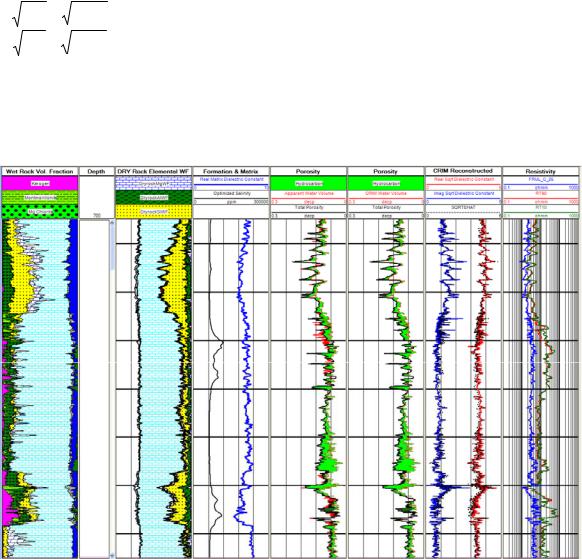Click the depth scrollbar down arrow
Viewport: 582px width, 559px height.
(112, 555)
